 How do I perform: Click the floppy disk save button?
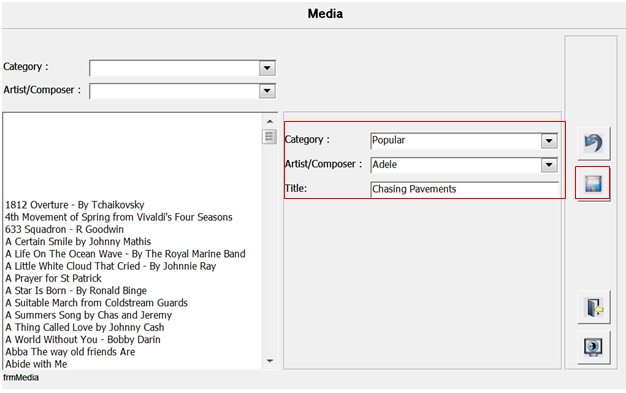point(593,184)
